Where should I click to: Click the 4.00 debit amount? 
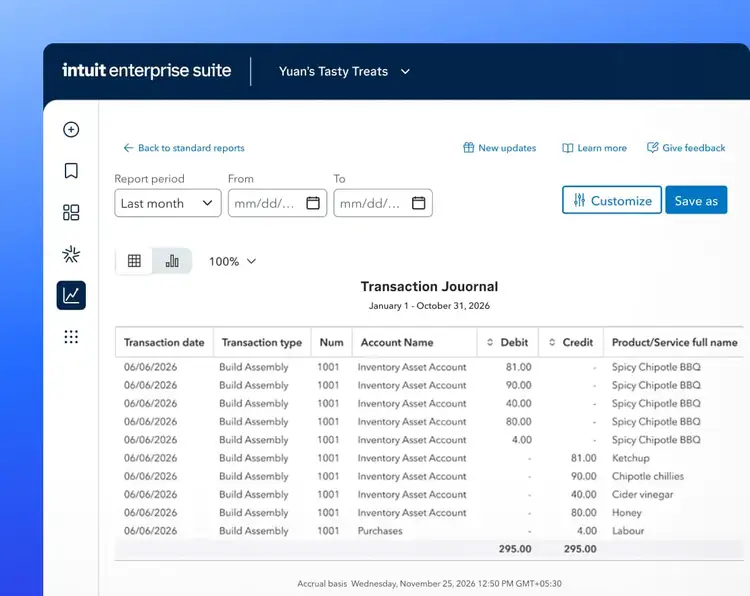click(521, 440)
